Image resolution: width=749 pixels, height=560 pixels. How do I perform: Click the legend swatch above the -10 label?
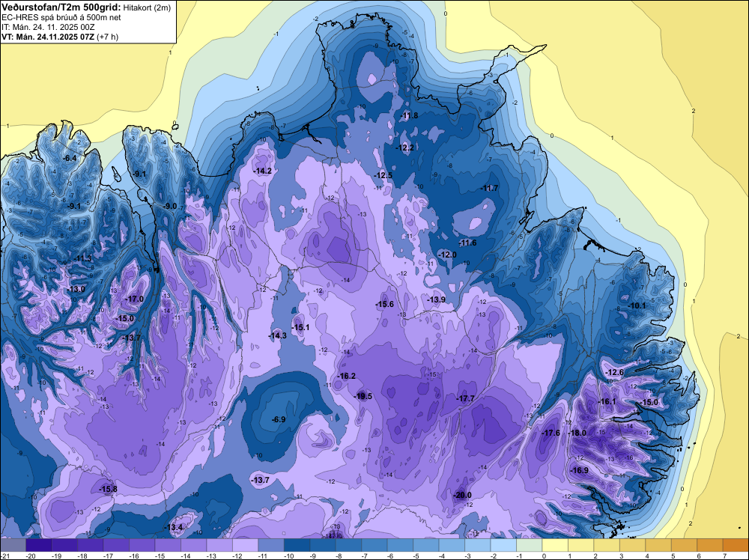[297, 545]
